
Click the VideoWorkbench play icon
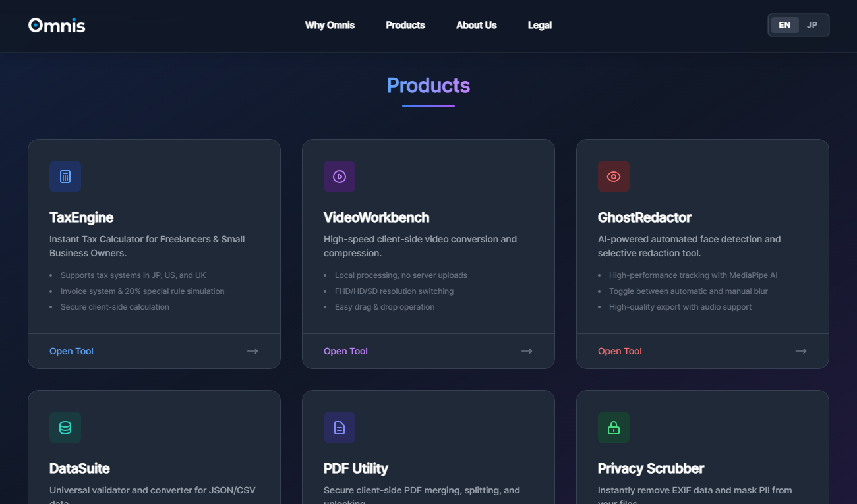tap(340, 176)
